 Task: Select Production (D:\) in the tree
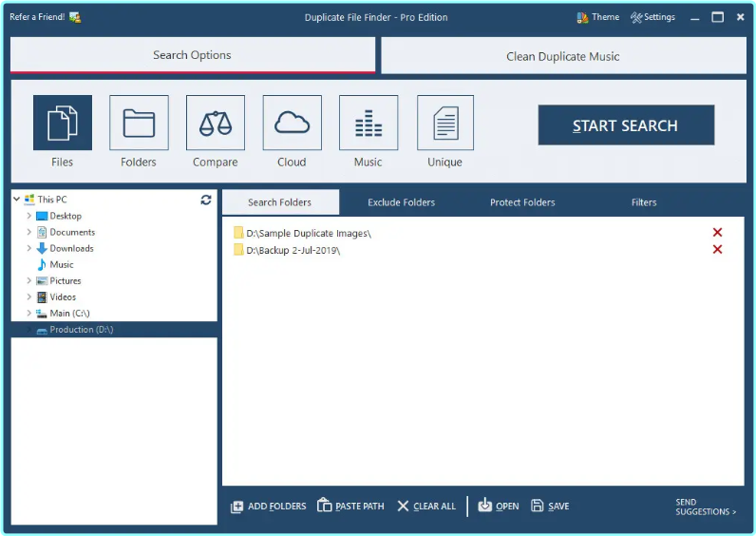[82, 330]
